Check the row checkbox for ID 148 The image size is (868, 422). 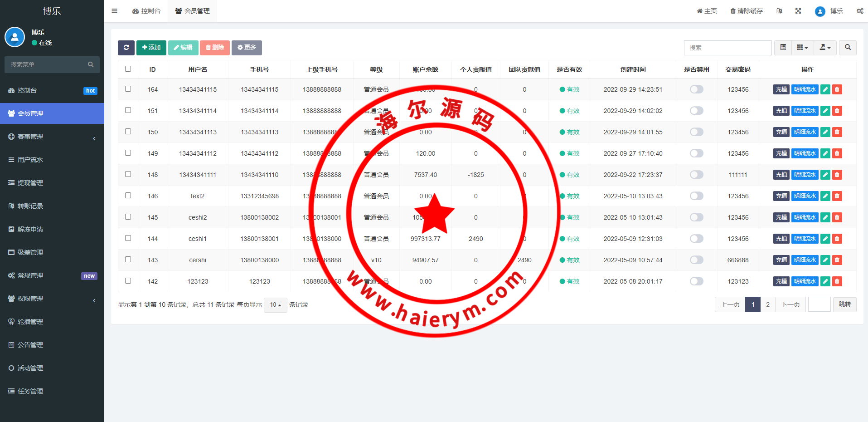coord(128,174)
